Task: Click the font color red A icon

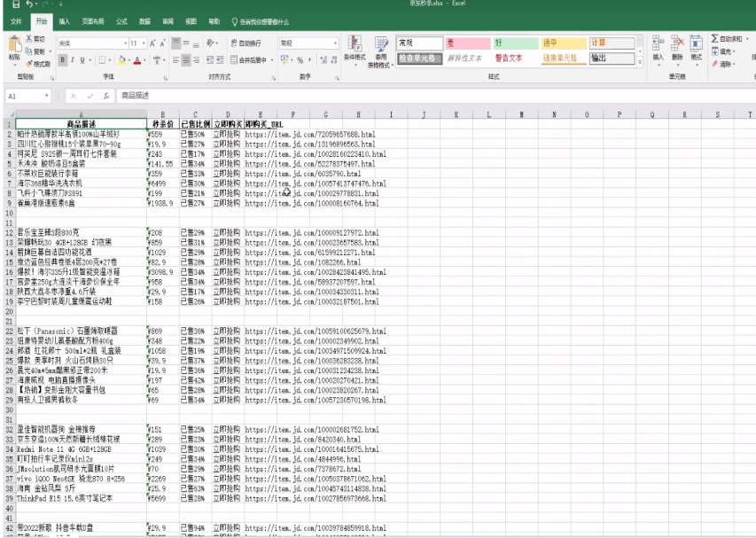Action: click(137, 60)
